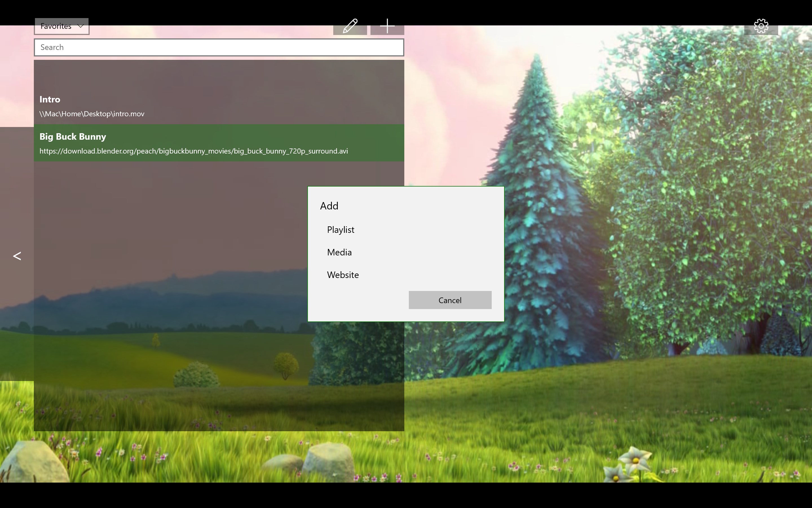812x508 pixels.
Task: Click the plus add icon
Action: [x=387, y=26]
